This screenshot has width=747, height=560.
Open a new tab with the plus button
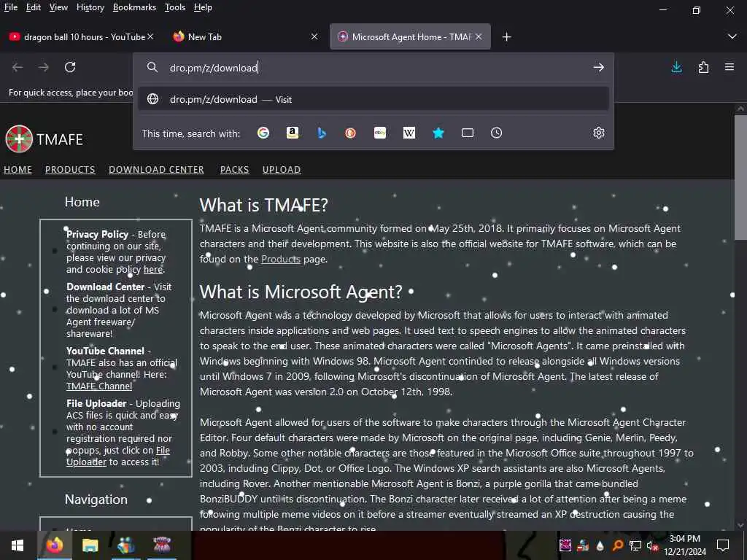pos(506,36)
